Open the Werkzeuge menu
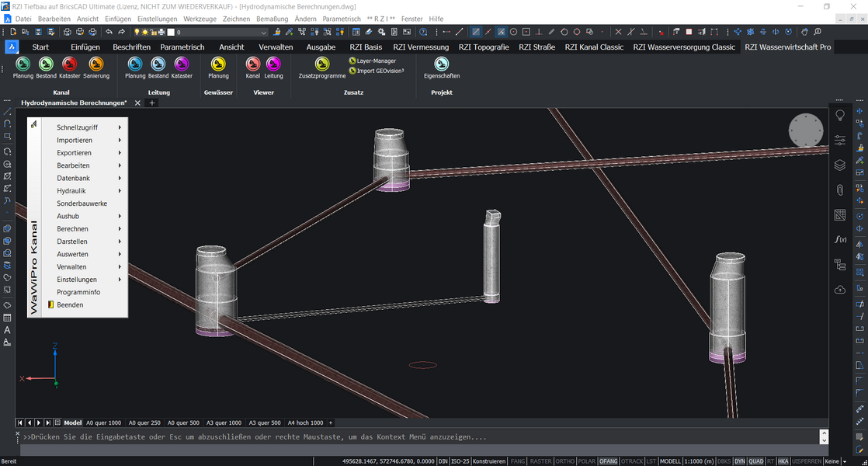Screen dimensions: 868x466 [200, 19]
